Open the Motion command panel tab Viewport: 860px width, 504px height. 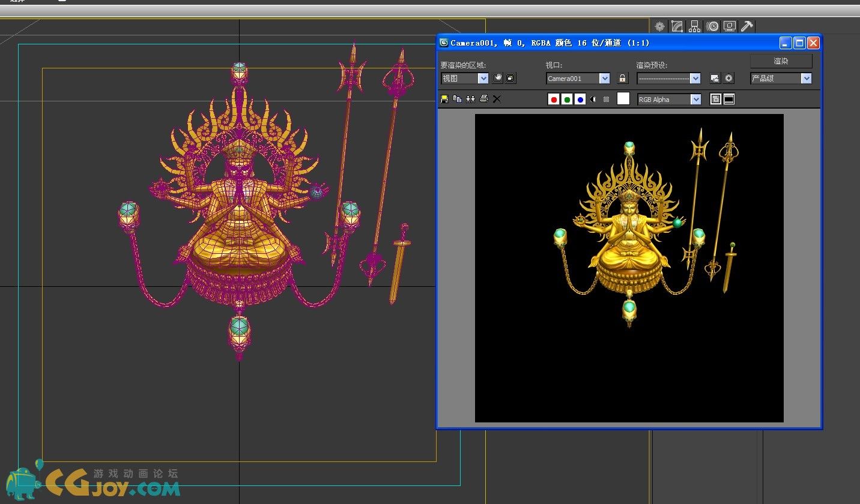point(712,26)
